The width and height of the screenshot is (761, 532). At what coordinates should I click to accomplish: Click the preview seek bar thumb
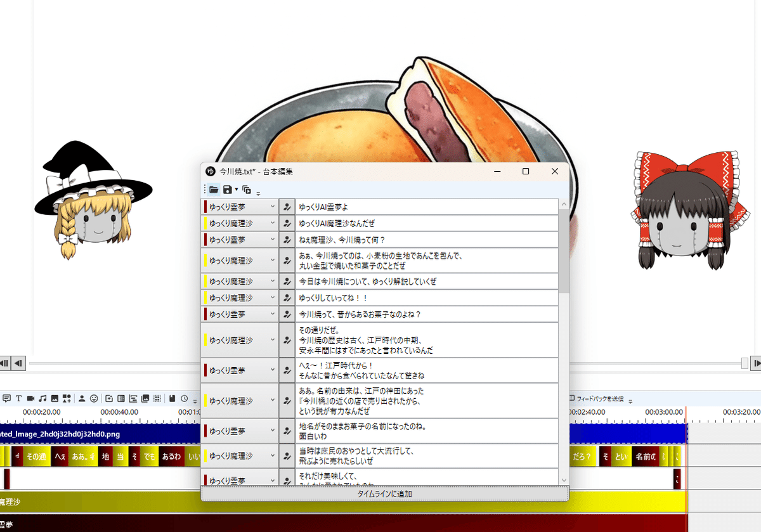click(x=745, y=363)
